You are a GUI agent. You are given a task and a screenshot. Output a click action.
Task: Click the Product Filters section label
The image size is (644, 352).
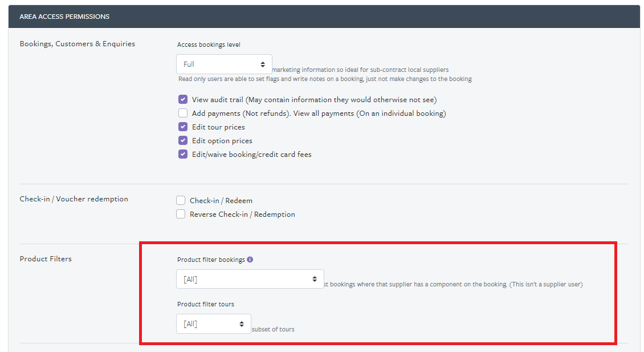46,259
